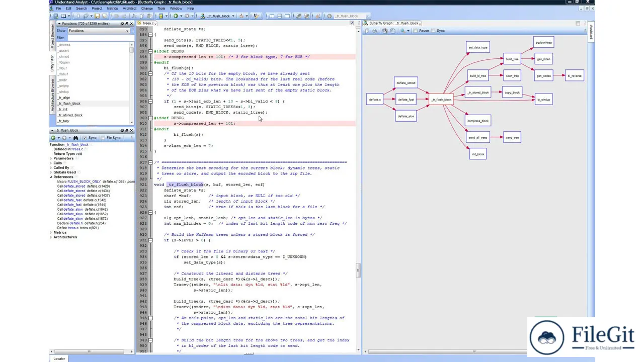Expand the Globals Used node
This screenshot has height=362, width=644.
click(51, 172)
